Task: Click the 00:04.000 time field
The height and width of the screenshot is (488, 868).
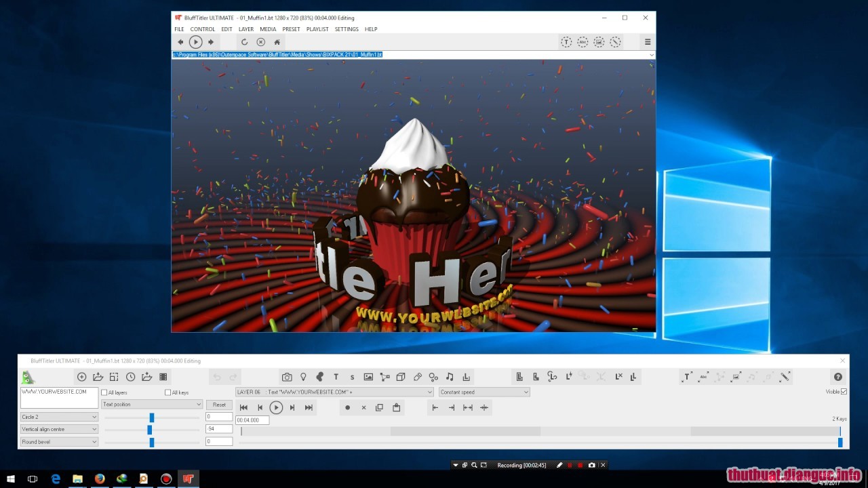Action: tap(252, 420)
